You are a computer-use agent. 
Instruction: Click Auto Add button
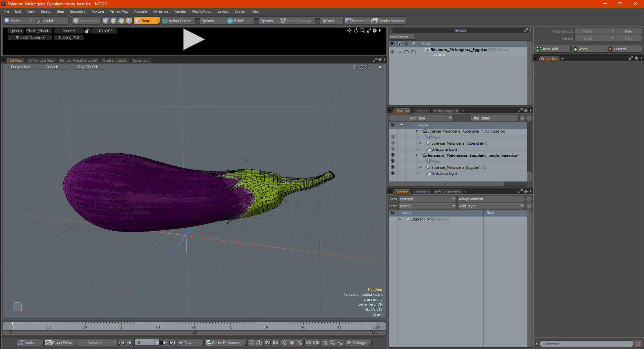coord(553,49)
